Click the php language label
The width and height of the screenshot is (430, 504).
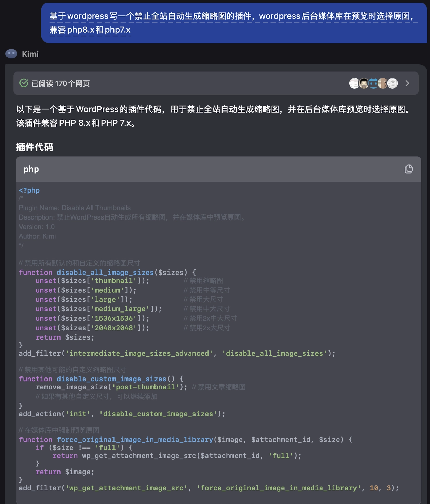(x=31, y=169)
